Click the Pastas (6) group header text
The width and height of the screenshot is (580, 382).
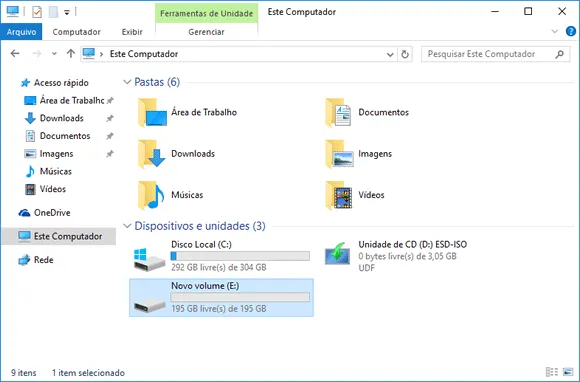[157, 82]
